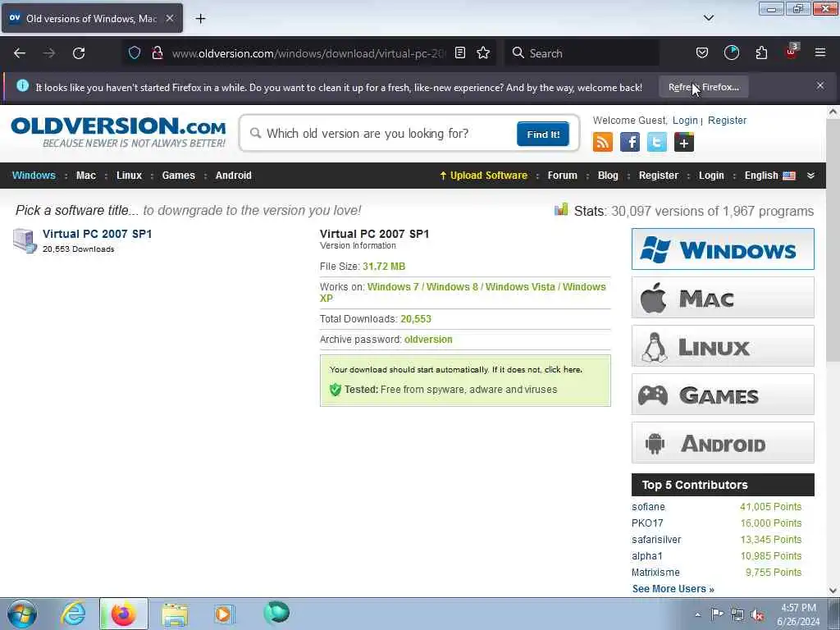Click Login link beside Welcome Guest
The height and width of the screenshot is (630, 840).
click(x=685, y=121)
